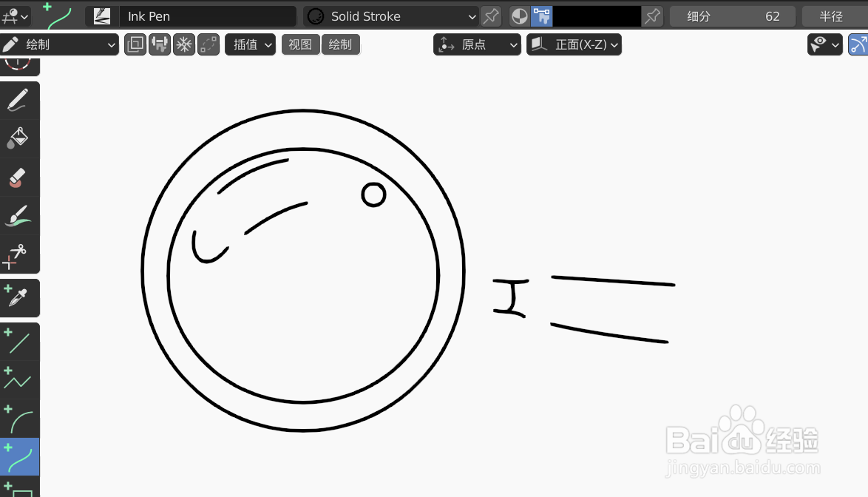Screen dimensions: 868x497
Task: Toggle Additive Drawing snowflake option
Action: pos(184,44)
